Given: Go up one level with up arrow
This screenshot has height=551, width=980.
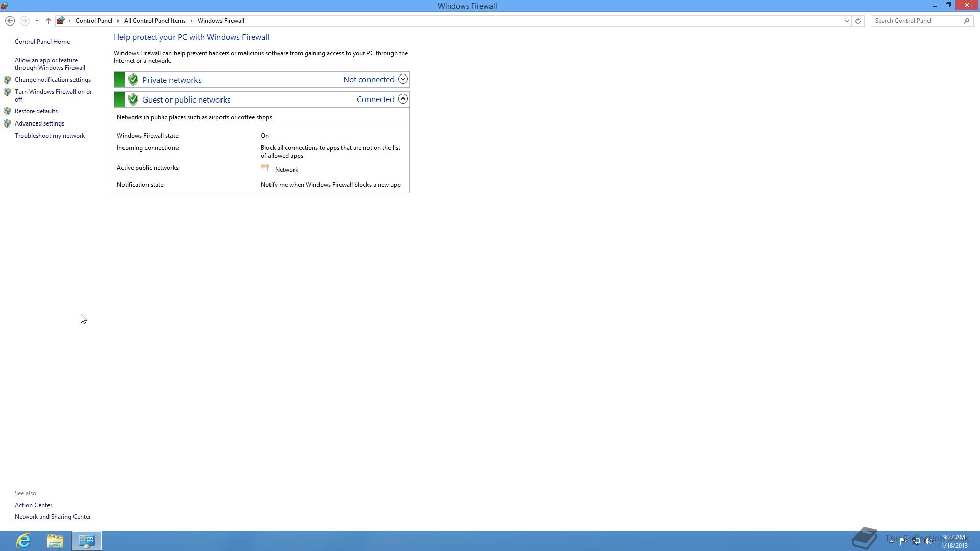Looking at the screenshot, I should click(48, 21).
